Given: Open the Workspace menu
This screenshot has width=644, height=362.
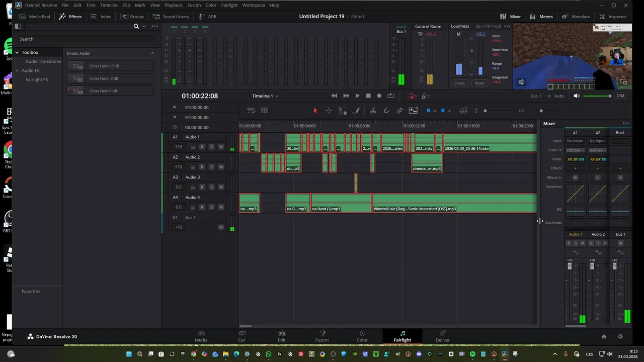Looking at the screenshot, I should pos(254,5).
